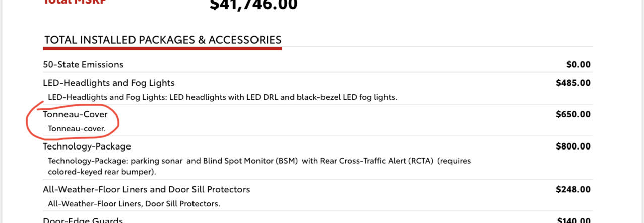Screen dimensions: 644x223
Task: Click the $800.00 Technology-Package price
Action: click(573, 146)
